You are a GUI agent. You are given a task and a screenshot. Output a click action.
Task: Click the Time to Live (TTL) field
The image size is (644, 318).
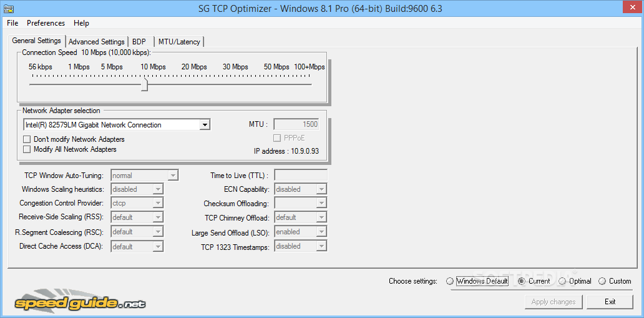click(301, 176)
